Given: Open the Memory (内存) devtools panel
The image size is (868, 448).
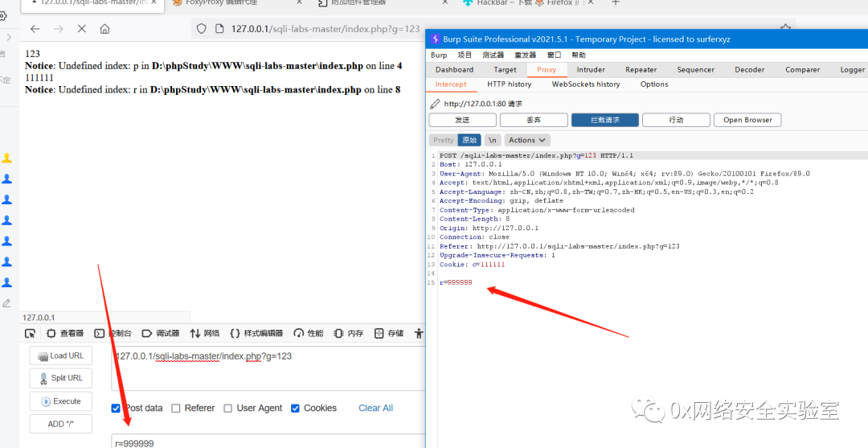Looking at the screenshot, I should coord(349,333).
